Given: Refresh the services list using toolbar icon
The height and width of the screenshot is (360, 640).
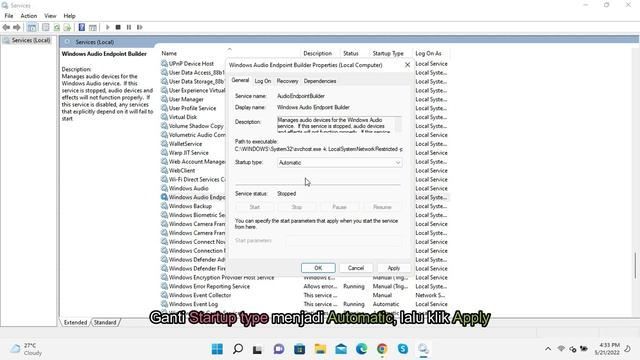Looking at the screenshot, I should coord(57,27).
